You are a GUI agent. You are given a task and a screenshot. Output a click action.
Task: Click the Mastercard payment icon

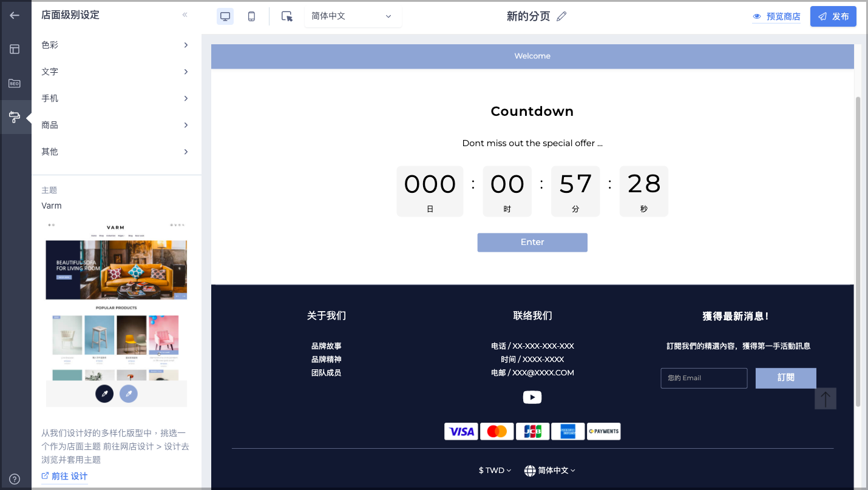tap(497, 431)
